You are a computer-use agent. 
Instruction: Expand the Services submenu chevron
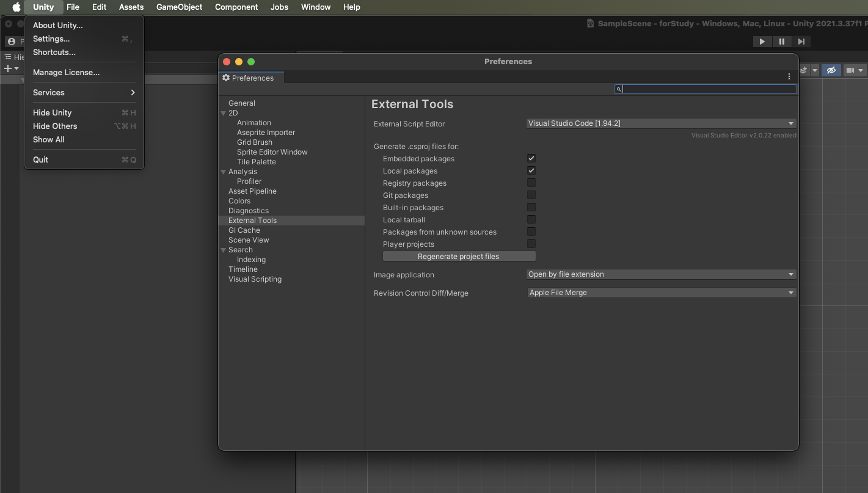[x=133, y=92]
